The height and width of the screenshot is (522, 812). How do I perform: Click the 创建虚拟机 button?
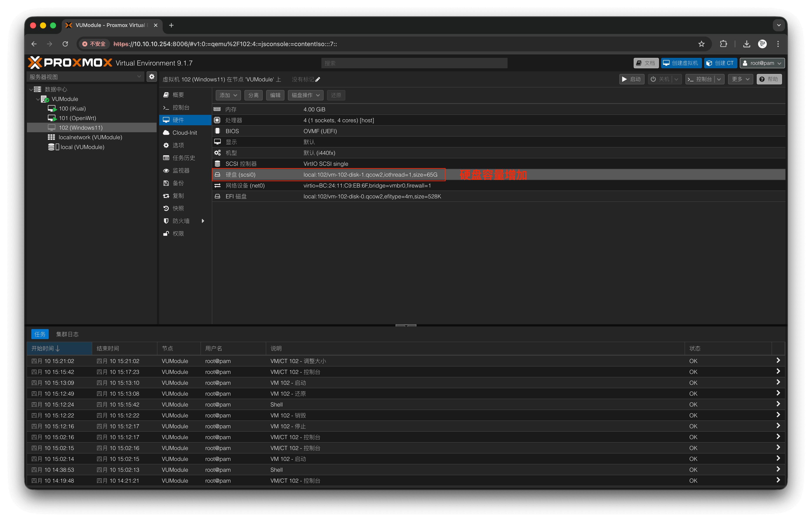pos(681,63)
